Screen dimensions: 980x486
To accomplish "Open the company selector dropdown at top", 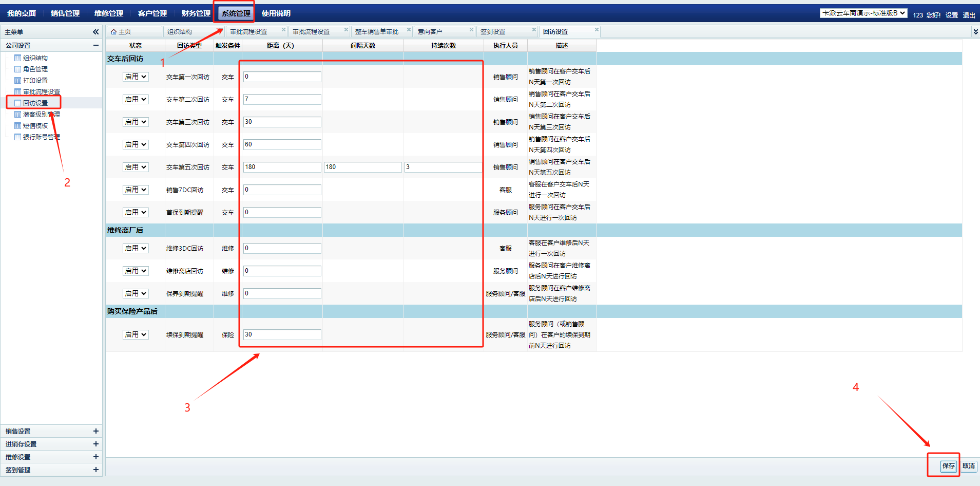I will (x=863, y=13).
